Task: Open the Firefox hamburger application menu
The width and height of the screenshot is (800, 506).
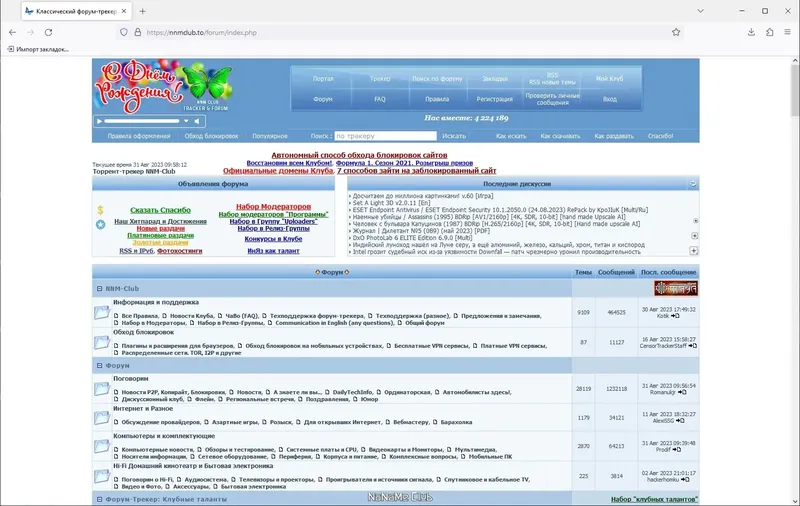Action: click(x=788, y=32)
